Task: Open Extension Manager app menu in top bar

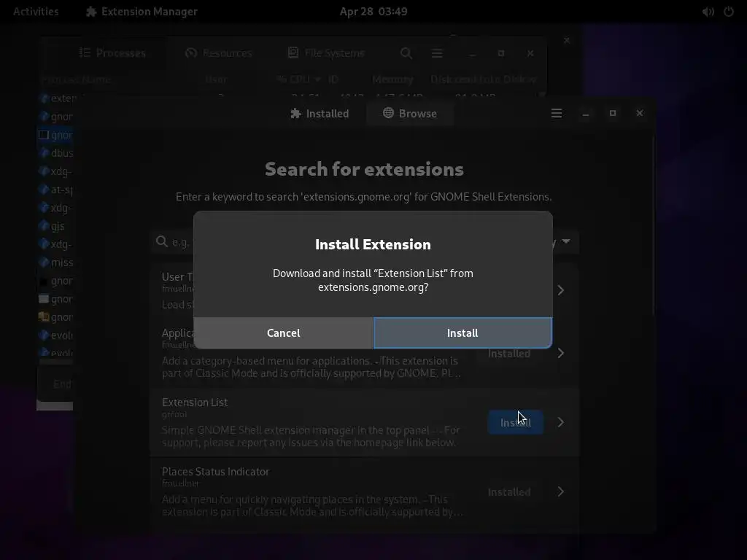Action: [142, 12]
